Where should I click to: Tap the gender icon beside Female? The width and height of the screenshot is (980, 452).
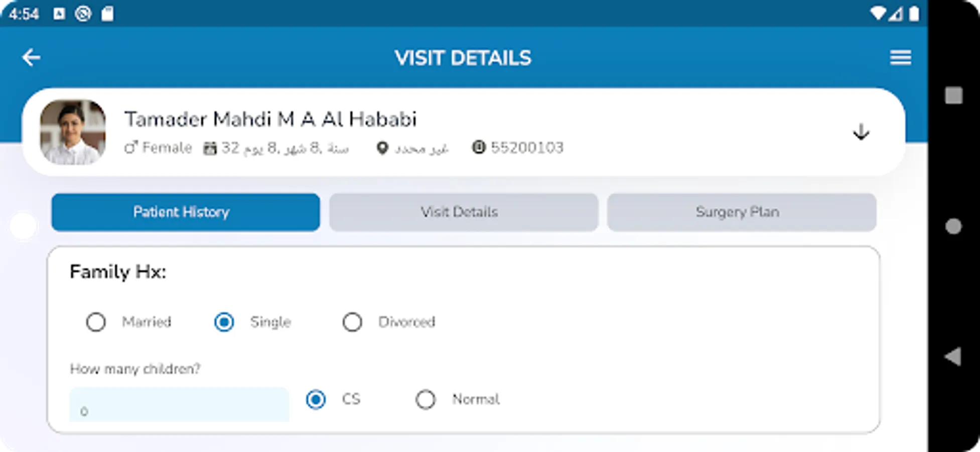131,148
